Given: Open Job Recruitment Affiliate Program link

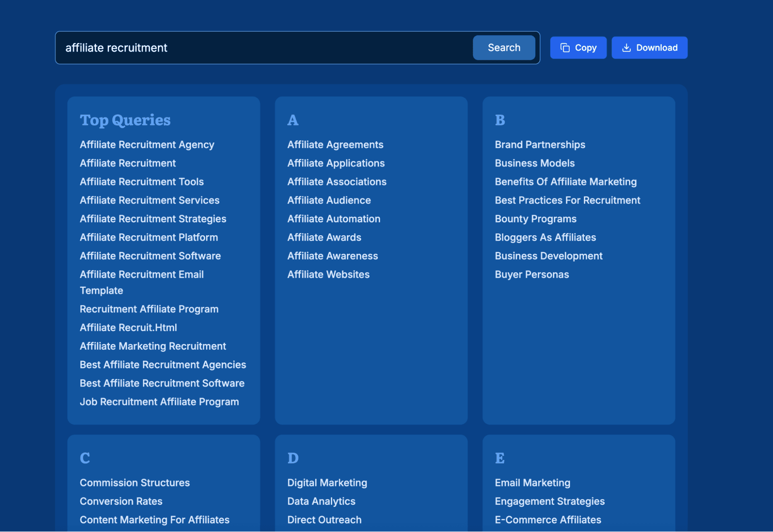Looking at the screenshot, I should pyautogui.click(x=159, y=402).
